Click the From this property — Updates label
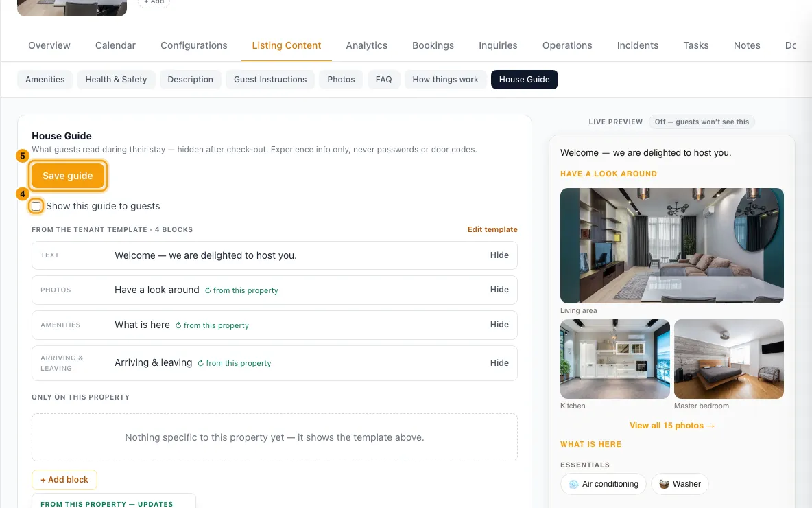Image resolution: width=812 pixels, height=508 pixels. [107, 504]
